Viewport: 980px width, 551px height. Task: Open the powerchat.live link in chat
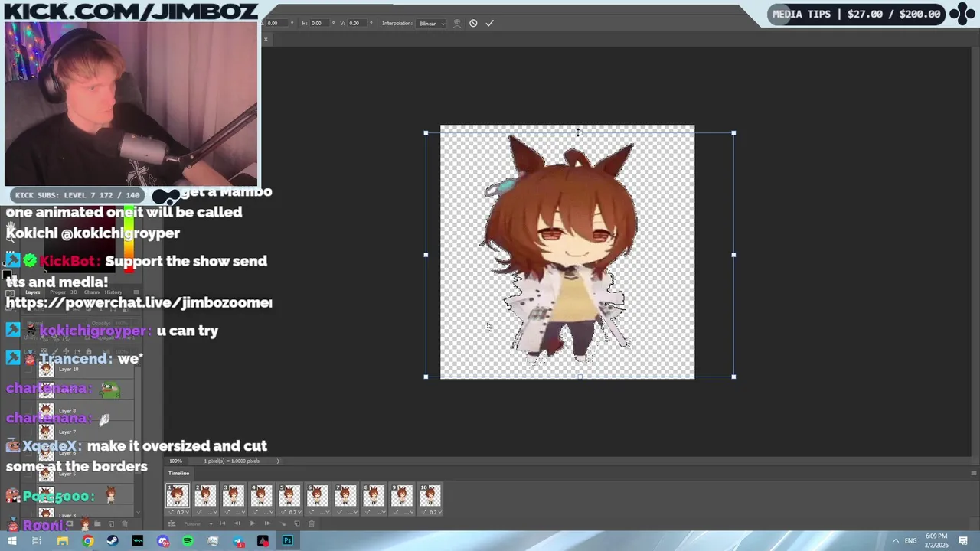pos(139,302)
